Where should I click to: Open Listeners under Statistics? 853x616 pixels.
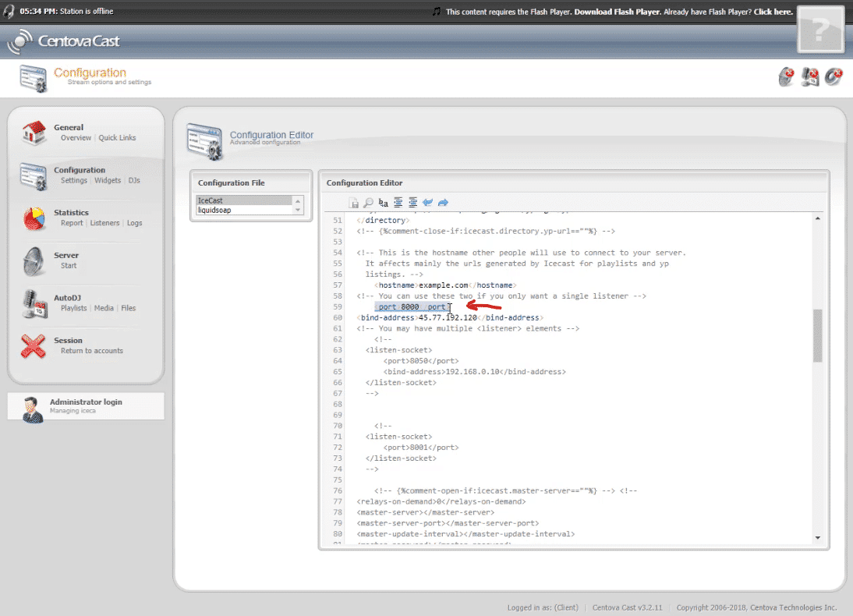105,223
